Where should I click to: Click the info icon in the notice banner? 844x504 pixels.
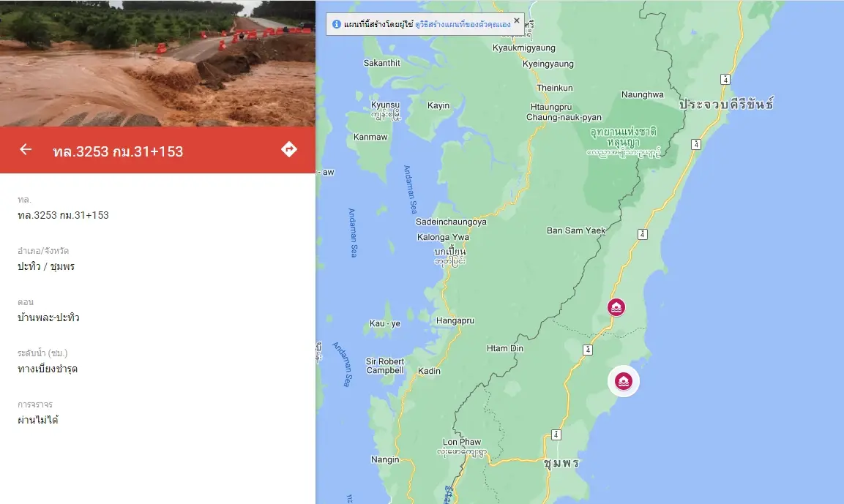337,24
